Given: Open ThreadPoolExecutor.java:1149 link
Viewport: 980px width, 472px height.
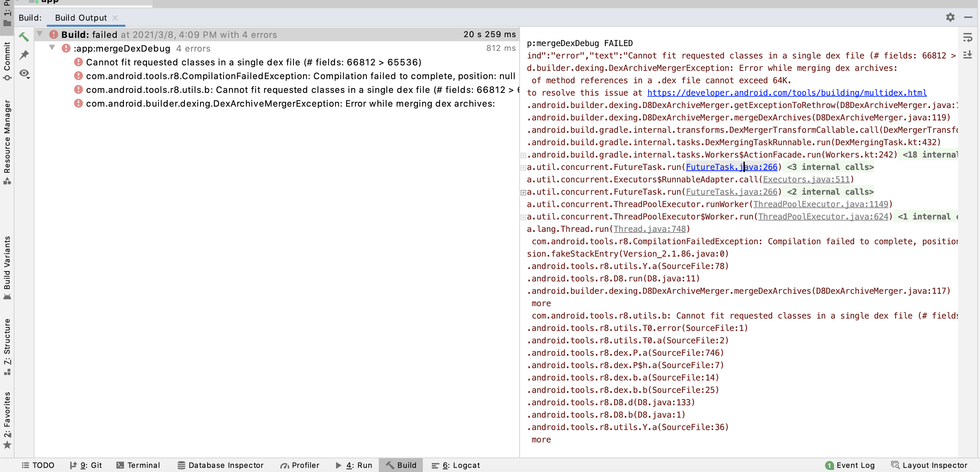Looking at the screenshot, I should [x=821, y=204].
